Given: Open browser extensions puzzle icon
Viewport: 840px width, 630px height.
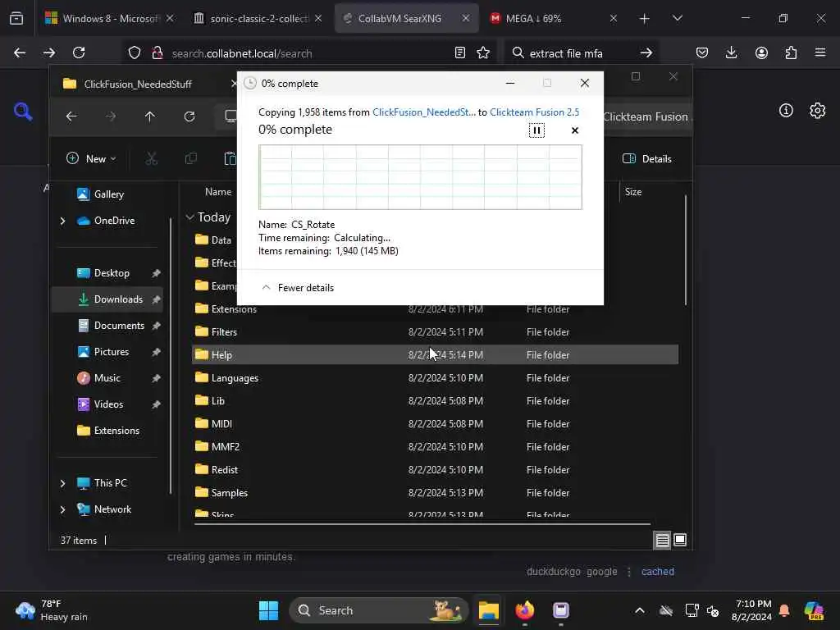Looking at the screenshot, I should click(x=791, y=52).
